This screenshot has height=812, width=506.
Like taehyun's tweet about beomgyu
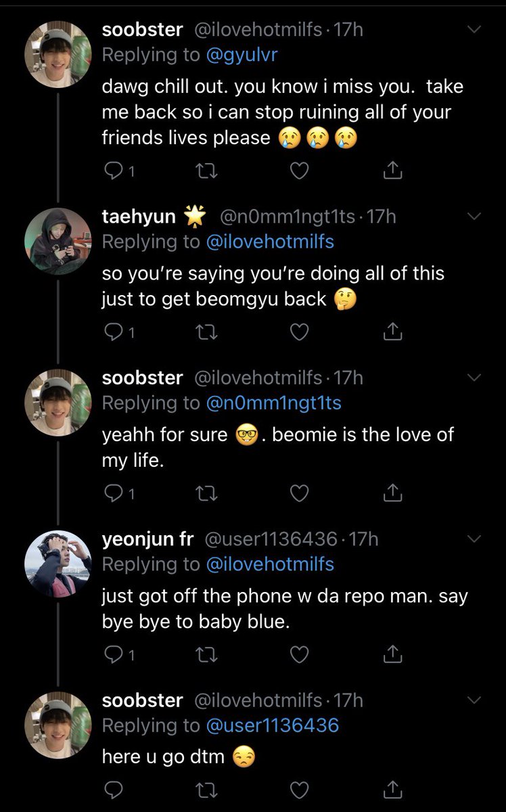point(299,332)
